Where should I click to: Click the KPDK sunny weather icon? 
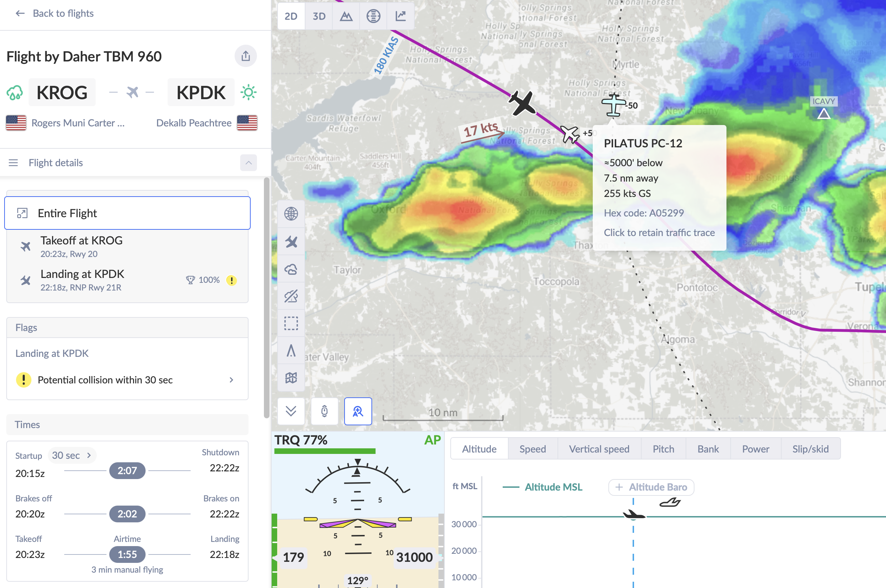pyautogui.click(x=249, y=92)
